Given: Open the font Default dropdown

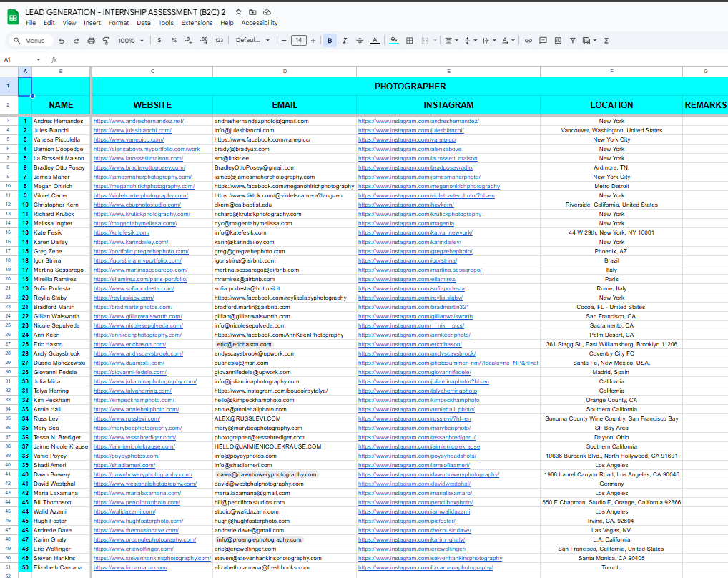Looking at the screenshot, I should pos(252,40).
